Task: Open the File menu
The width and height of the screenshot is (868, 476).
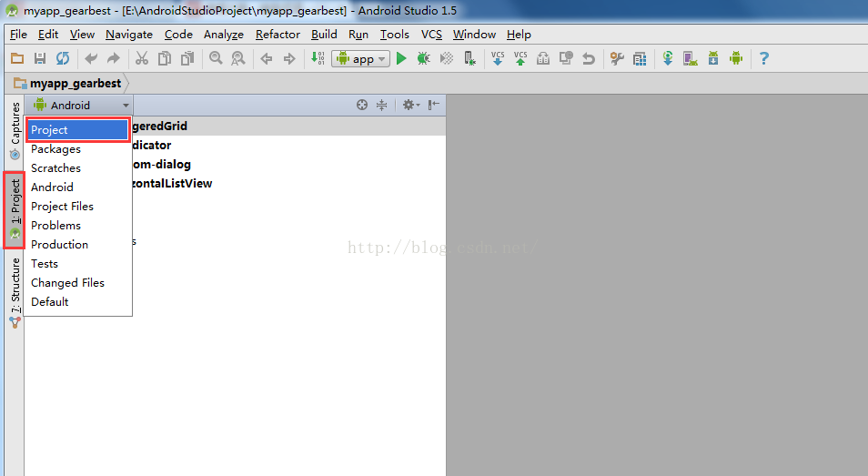Action: (18, 35)
